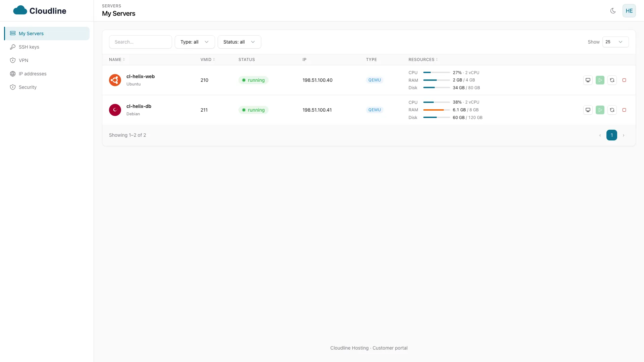Open cl-helix-db server name
644x362 pixels.
pos(139,106)
